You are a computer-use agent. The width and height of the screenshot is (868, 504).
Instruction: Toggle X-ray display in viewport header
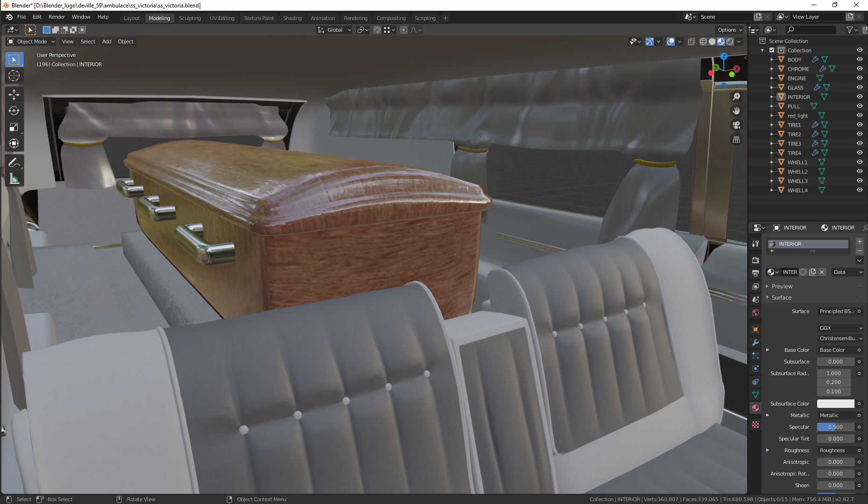[x=691, y=42]
